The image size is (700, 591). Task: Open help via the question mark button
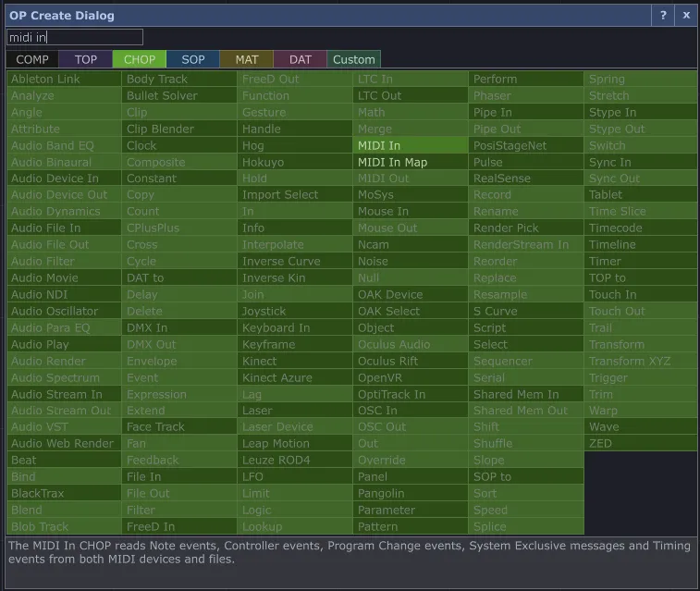pos(663,16)
